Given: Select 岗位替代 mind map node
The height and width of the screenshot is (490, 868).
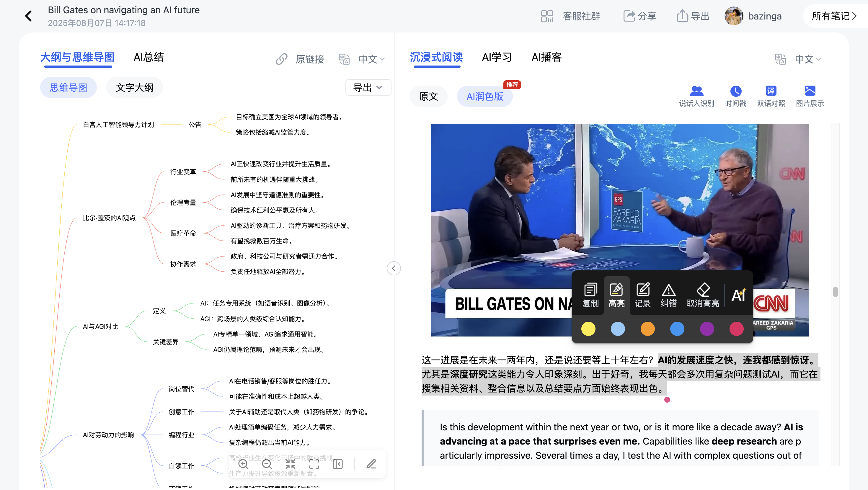Looking at the screenshot, I should click(182, 388).
